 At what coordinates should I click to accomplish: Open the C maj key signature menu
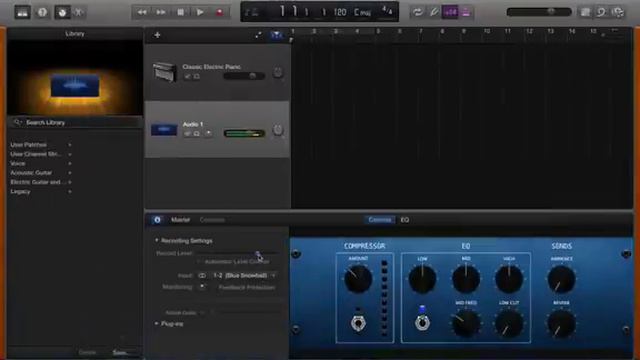pyautogui.click(x=362, y=12)
